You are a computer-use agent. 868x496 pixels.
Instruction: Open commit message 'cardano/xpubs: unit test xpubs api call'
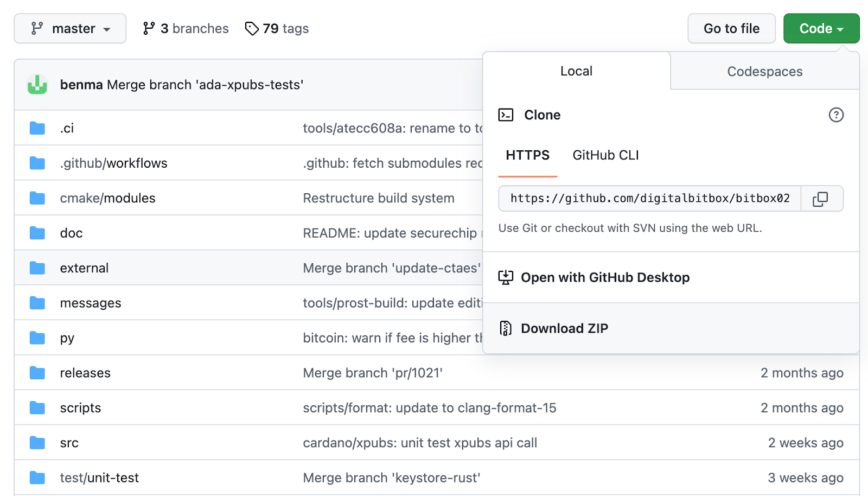coord(420,443)
